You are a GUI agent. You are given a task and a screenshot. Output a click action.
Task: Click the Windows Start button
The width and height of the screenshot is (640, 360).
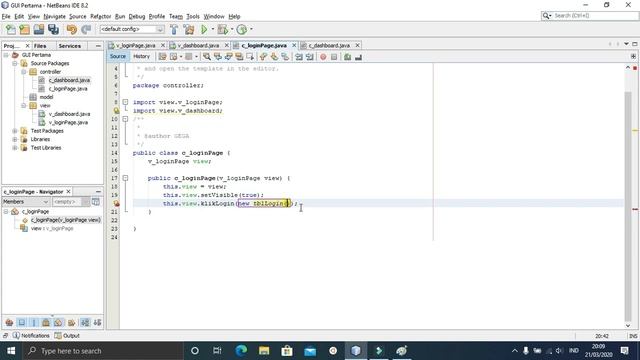tap(11, 351)
